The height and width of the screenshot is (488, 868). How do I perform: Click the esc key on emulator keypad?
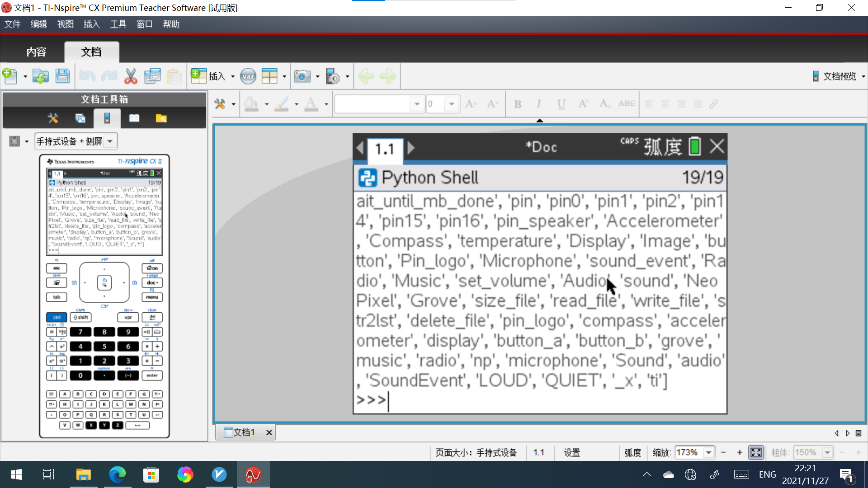point(57,268)
